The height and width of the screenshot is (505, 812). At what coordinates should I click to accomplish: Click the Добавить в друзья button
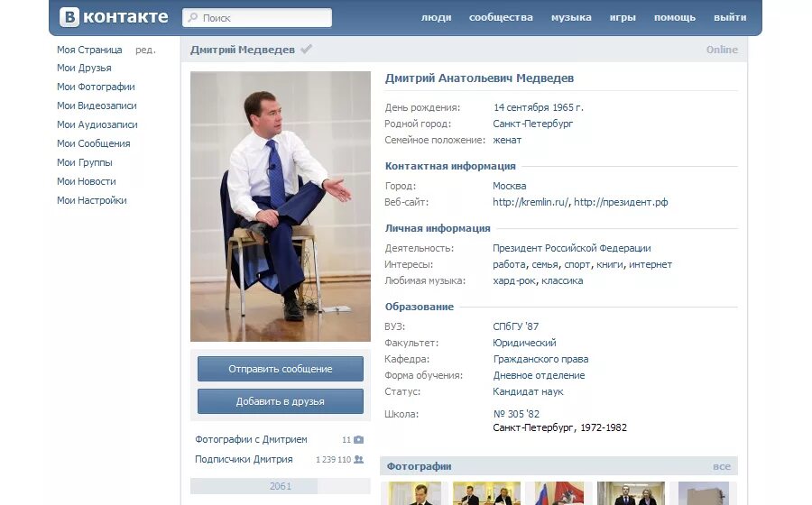[281, 401]
